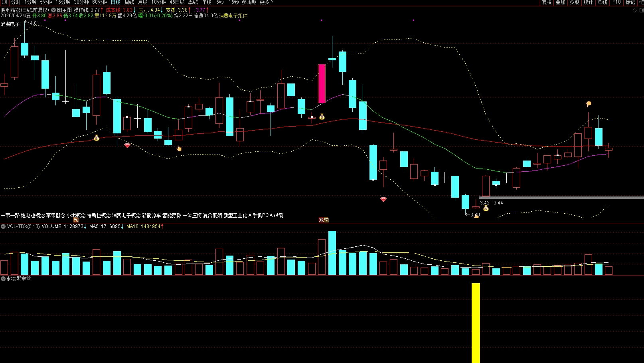Click the 消费电子 label on chart
Image resolution: width=644 pixels, height=363 pixels.
point(10,24)
